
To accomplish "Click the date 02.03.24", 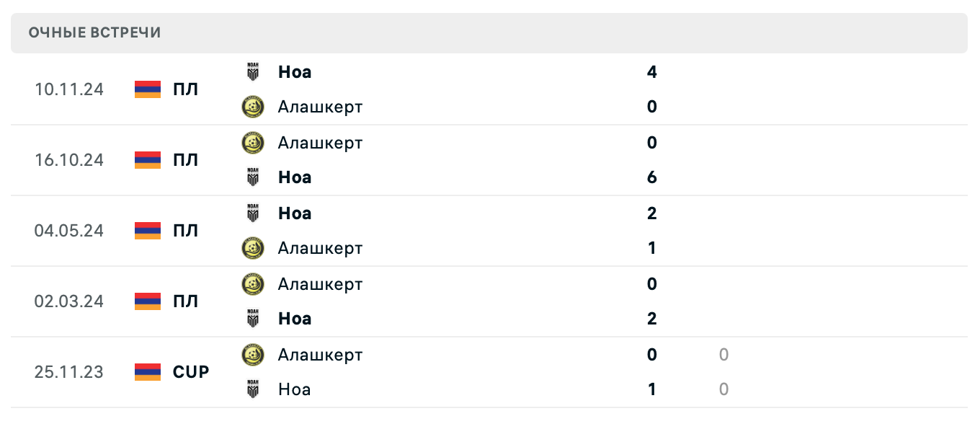I will point(69,301).
